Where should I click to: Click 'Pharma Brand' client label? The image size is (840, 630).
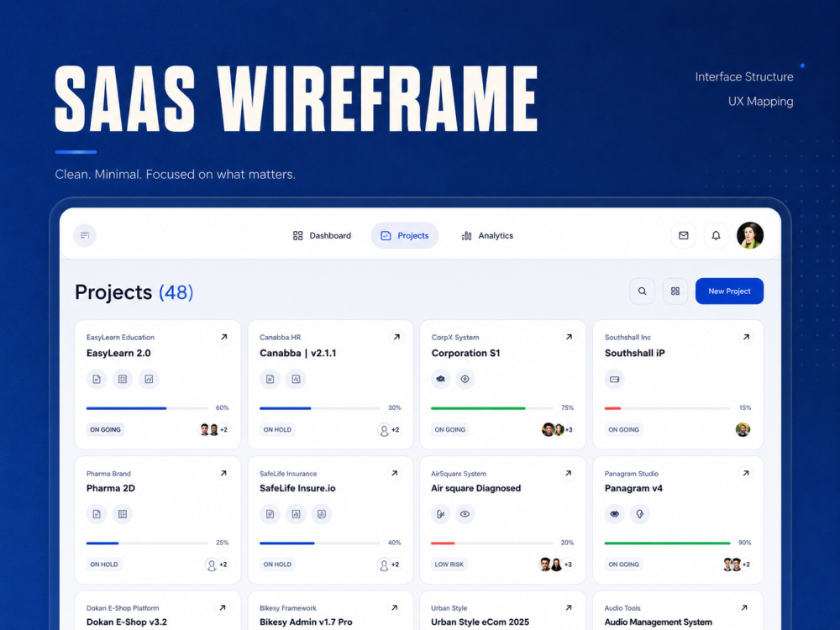coord(108,474)
